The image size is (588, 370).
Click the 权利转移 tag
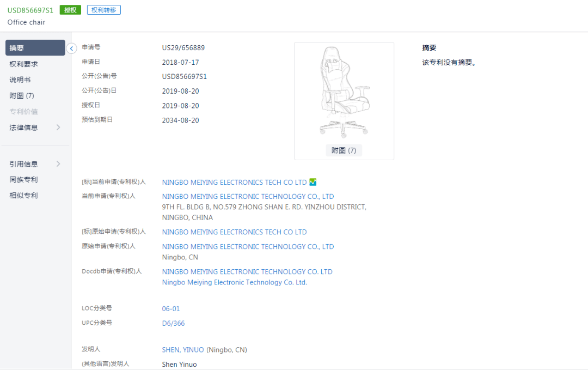[x=103, y=10]
